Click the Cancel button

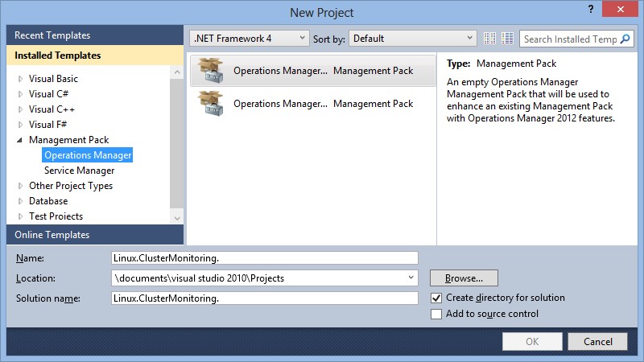point(598,341)
